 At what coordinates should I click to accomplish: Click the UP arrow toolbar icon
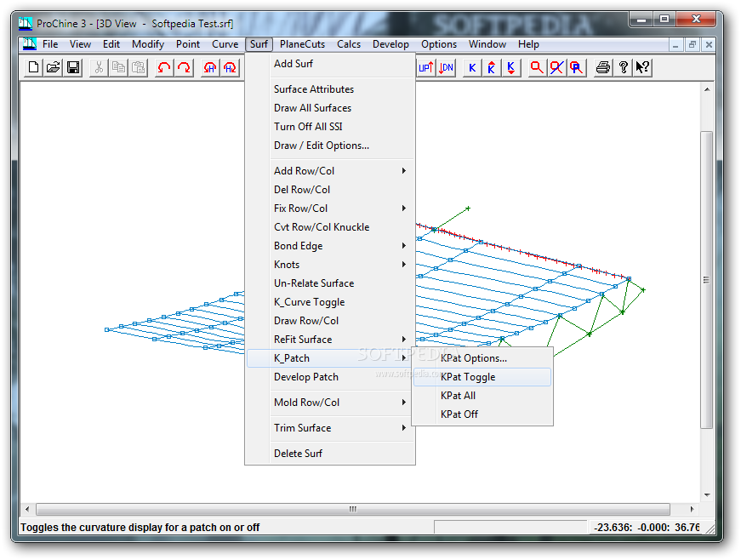[x=425, y=67]
